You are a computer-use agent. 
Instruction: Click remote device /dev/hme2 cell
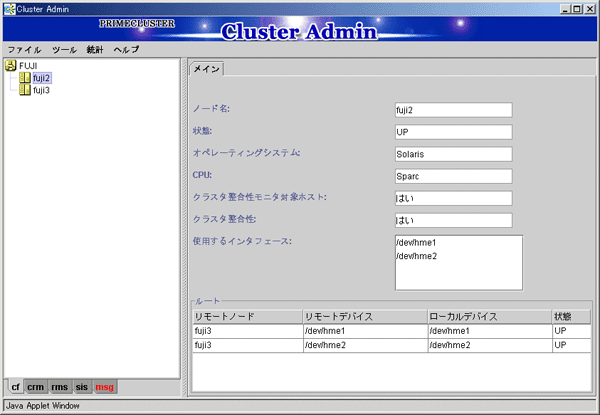[365, 345]
